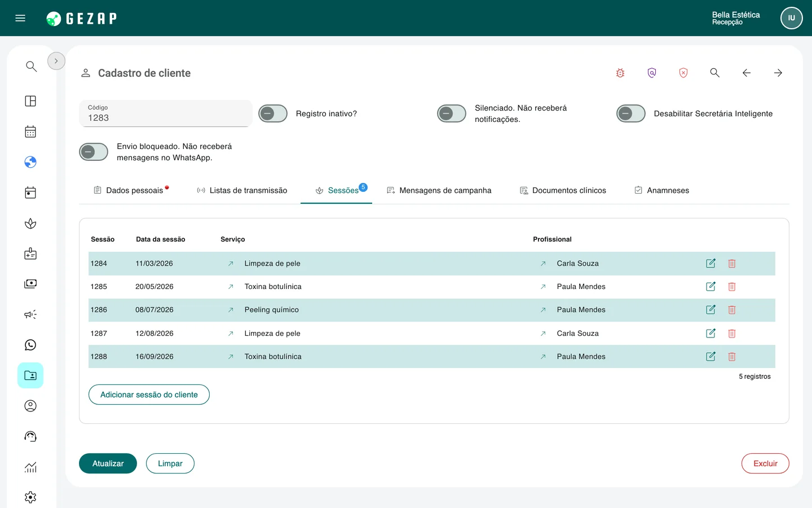Go to previous record with left arrow
812x508 pixels.
[747, 73]
